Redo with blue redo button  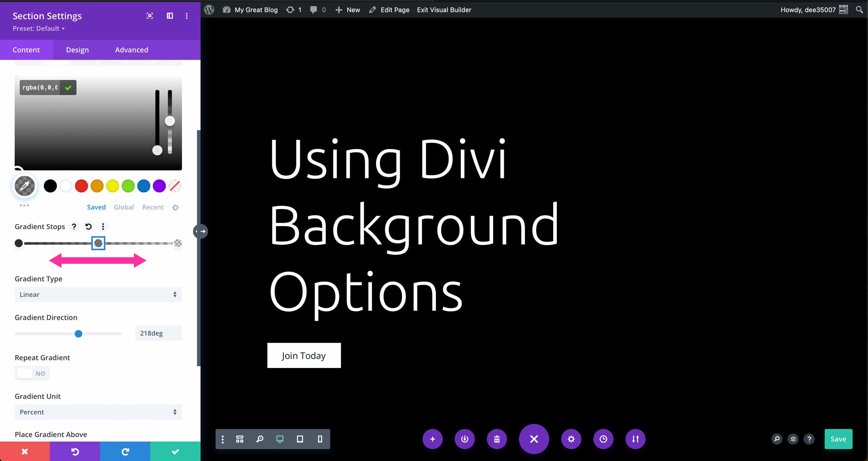tap(125, 452)
